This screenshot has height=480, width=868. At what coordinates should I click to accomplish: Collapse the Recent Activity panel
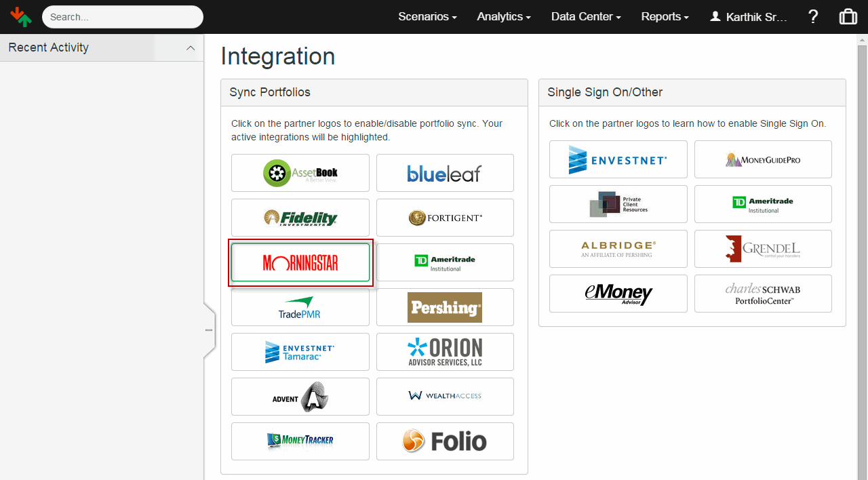coord(191,47)
